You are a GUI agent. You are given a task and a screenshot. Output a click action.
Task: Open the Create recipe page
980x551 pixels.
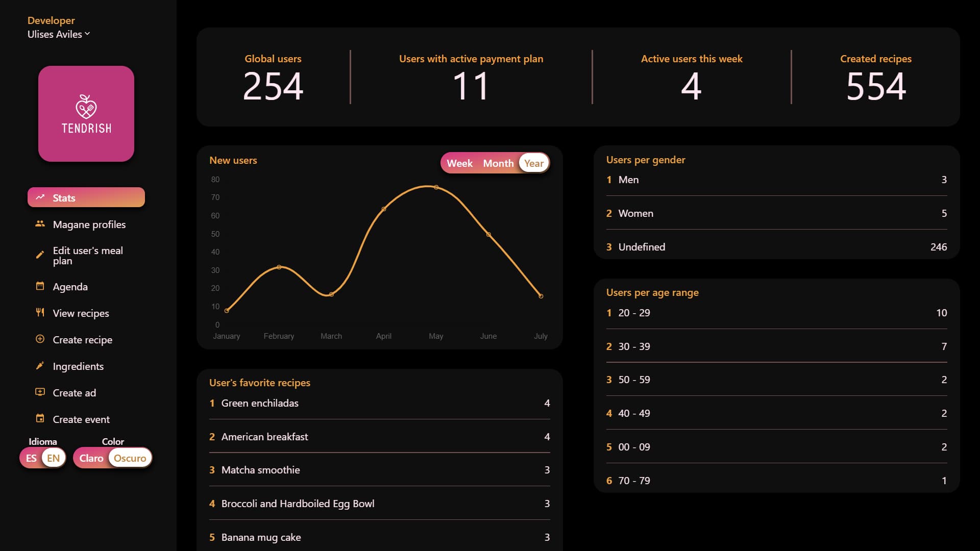point(86,340)
